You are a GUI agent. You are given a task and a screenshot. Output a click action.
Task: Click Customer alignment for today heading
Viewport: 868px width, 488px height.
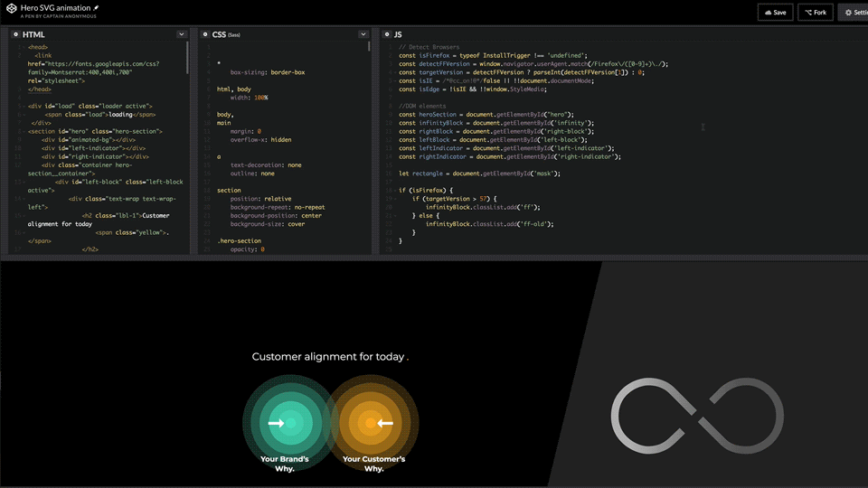click(330, 357)
